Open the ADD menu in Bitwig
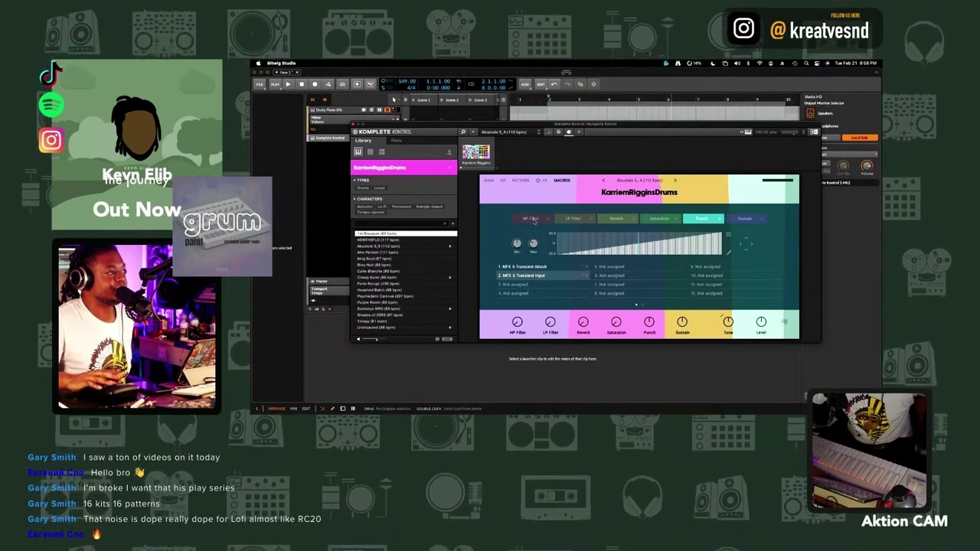Viewport: 980px width, 551px height. tap(525, 84)
